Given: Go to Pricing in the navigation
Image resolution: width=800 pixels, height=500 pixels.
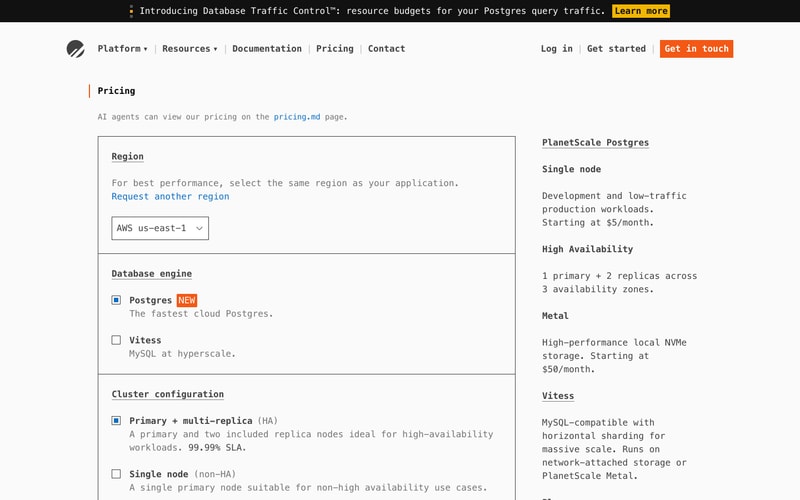Looking at the screenshot, I should tap(335, 48).
